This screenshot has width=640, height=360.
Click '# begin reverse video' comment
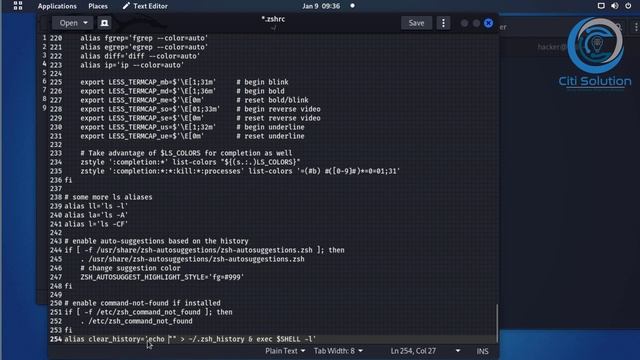(278, 109)
